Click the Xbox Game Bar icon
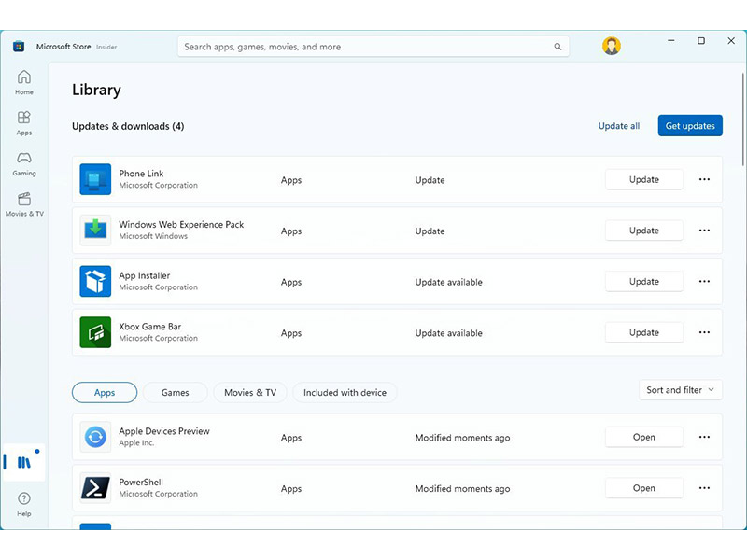The width and height of the screenshot is (747, 560). (95, 332)
